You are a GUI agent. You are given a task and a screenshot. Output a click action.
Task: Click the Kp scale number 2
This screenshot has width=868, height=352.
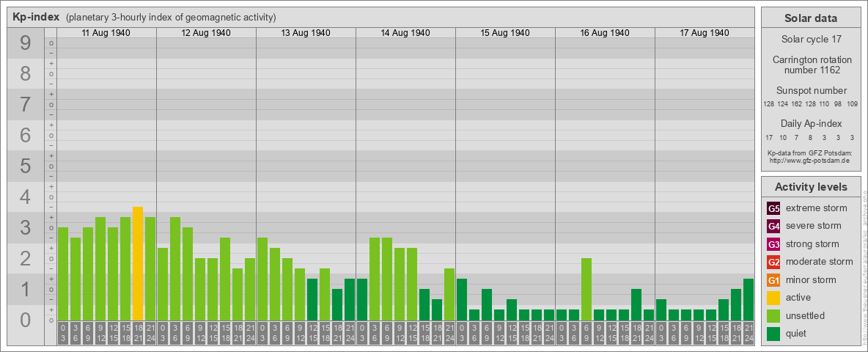[x=26, y=258]
